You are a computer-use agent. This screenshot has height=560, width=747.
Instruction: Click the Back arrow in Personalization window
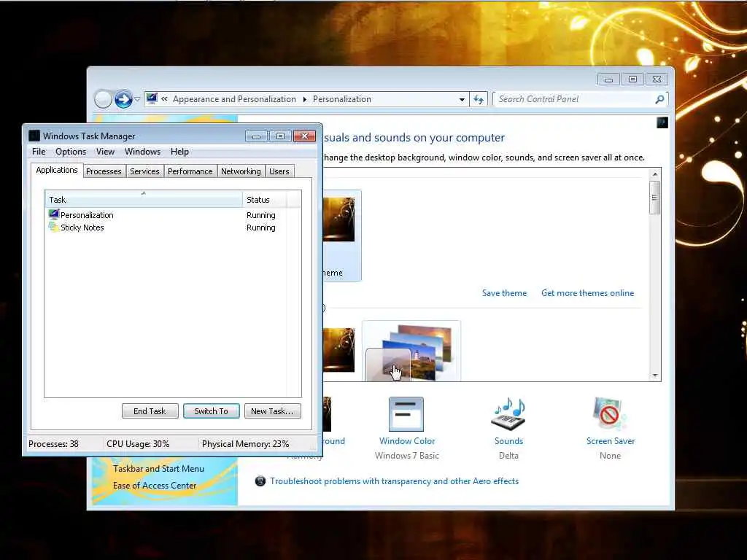click(103, 99)
